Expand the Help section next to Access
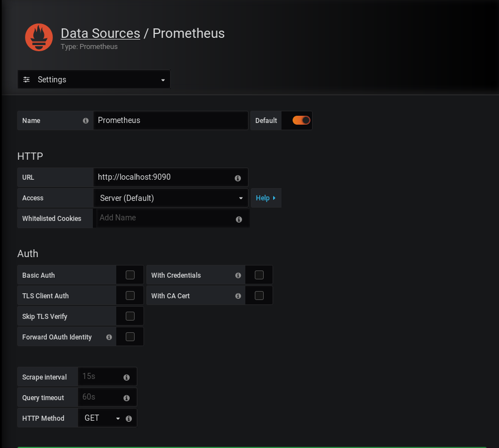This screenshot has height=448, width=499. (266, 198)
